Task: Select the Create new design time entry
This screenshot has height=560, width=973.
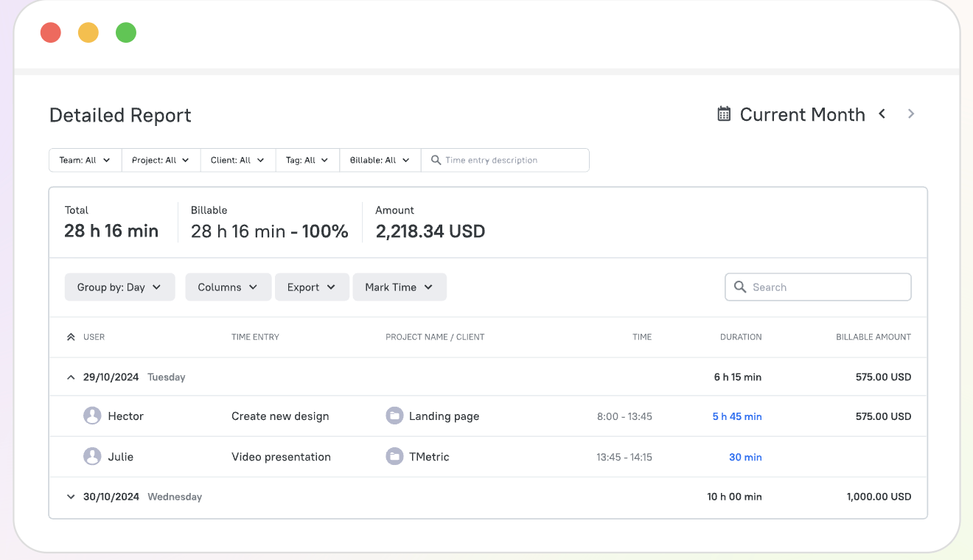Action: [280, 416]
